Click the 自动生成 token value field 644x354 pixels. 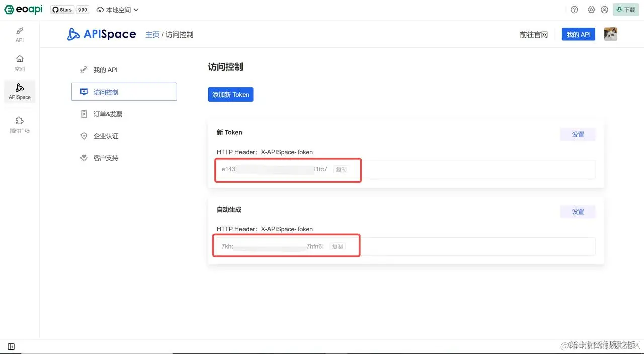pyautogui.click(x=406, y=246)
